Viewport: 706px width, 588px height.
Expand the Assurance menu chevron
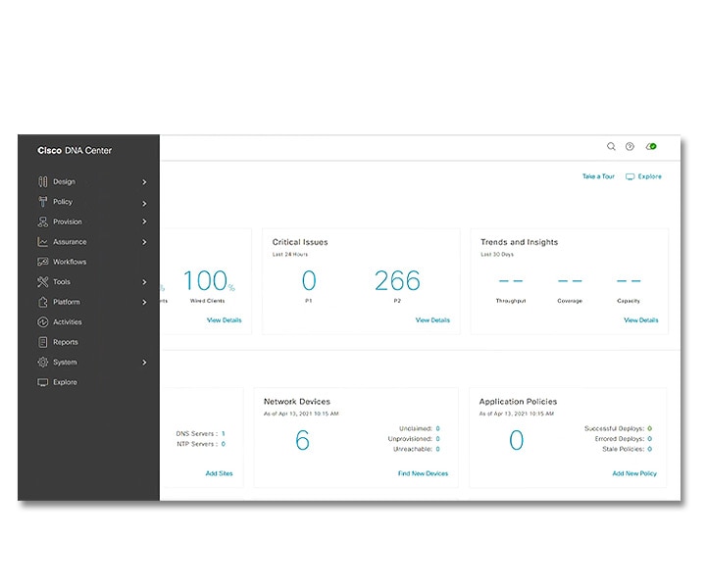coord(144,242)
